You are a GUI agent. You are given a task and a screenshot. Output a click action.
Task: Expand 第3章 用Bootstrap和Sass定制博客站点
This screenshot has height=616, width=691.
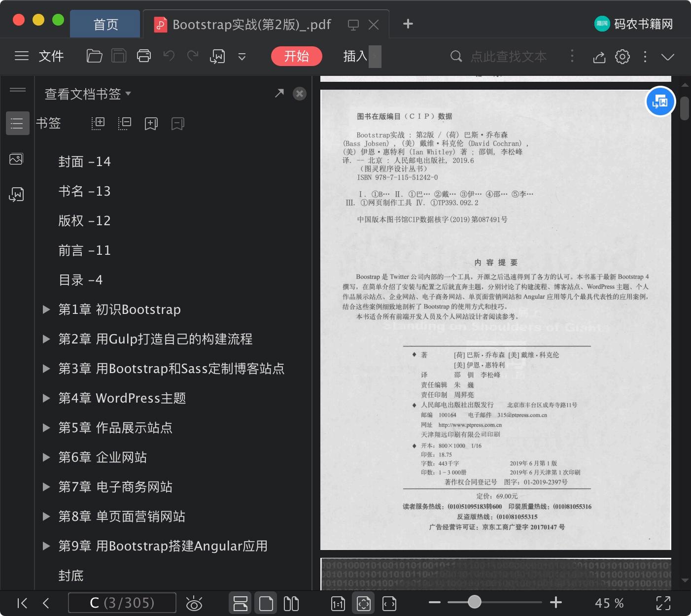(x=46, y=369)
